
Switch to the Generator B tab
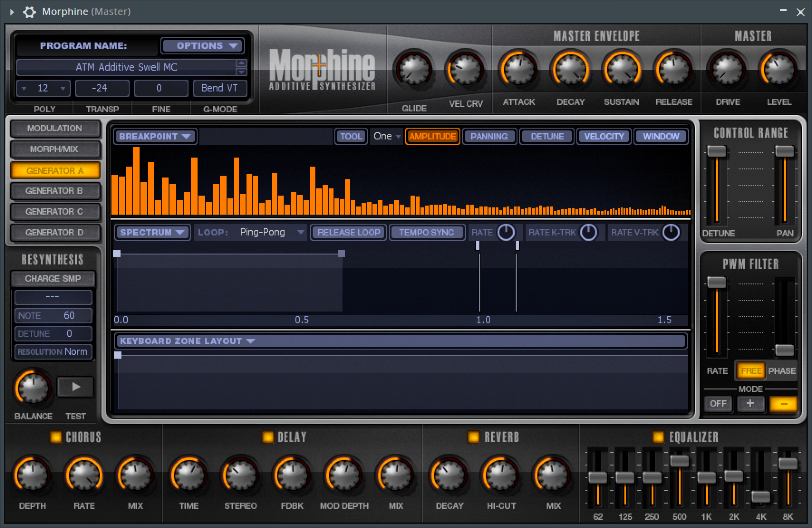pyautogui.click(x=54, y=191)
